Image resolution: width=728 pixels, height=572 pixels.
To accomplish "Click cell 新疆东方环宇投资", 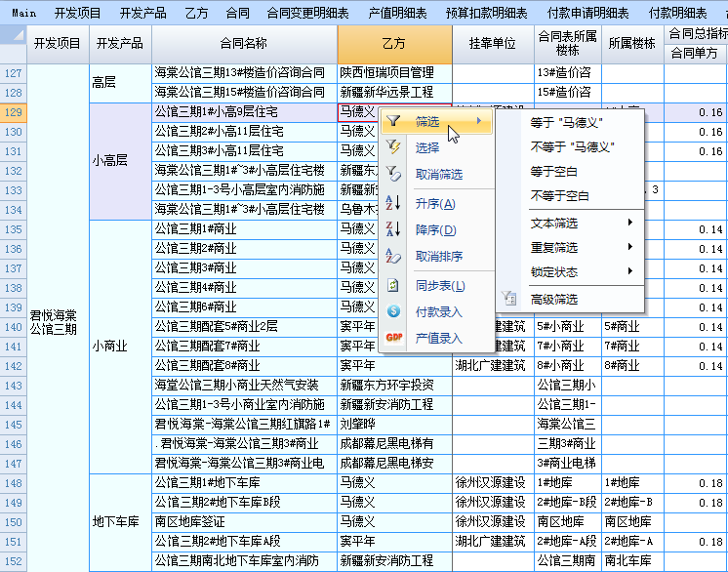I will 394,385.
